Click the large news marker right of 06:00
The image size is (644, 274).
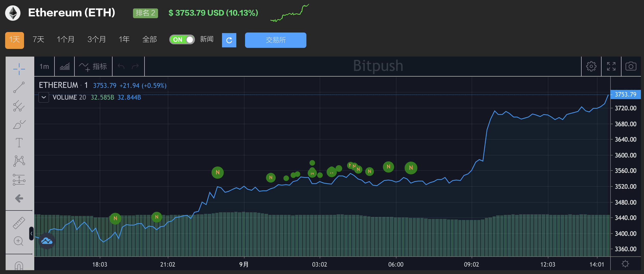click(411, 168)
